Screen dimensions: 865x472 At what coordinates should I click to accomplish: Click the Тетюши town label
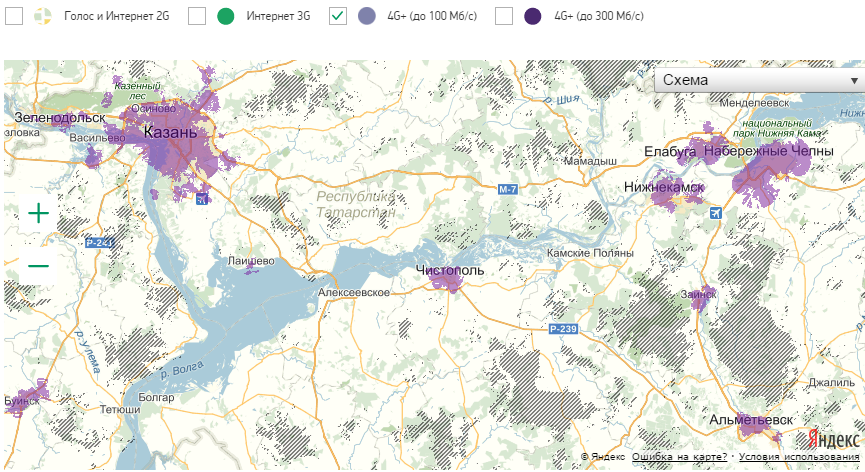click(120, 410)
